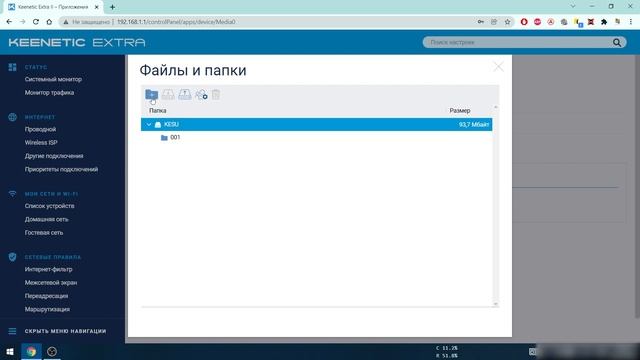This screenshot has width=640, height=360.
Task: Open Список устройств page
Action: (x=49, y=206)
